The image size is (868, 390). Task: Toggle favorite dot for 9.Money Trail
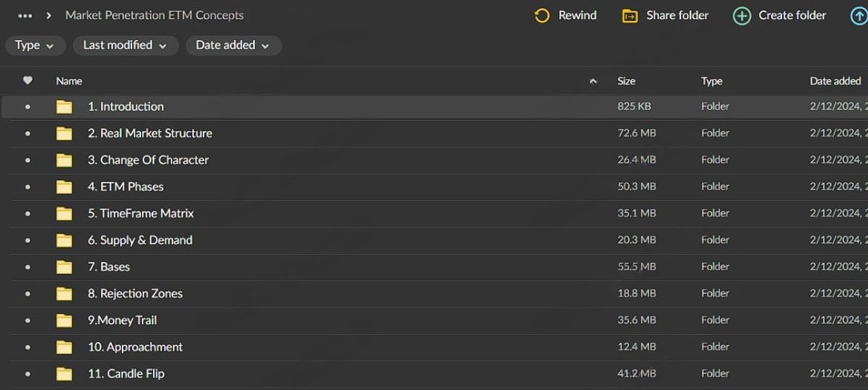point(28,320)
